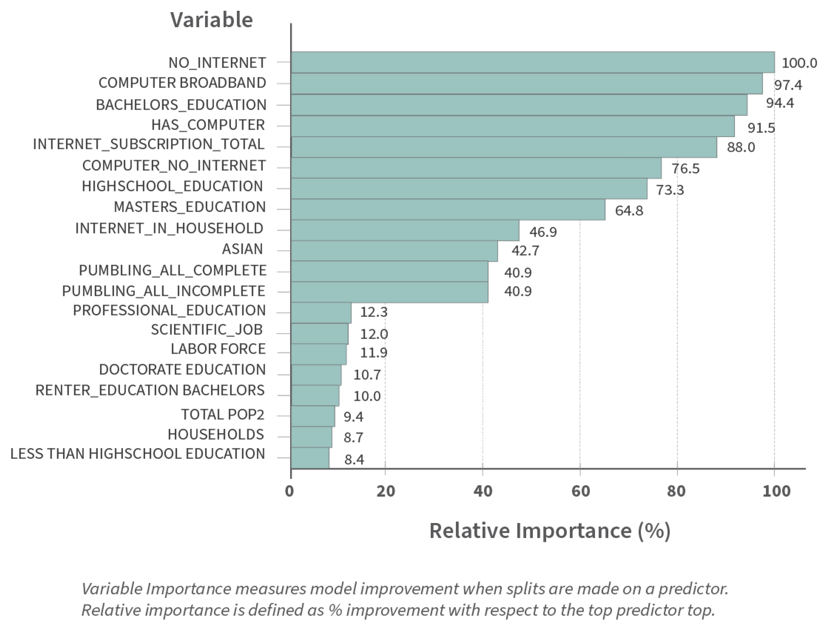Select the COMPUTER BROADBAND bar

[526, 84]
